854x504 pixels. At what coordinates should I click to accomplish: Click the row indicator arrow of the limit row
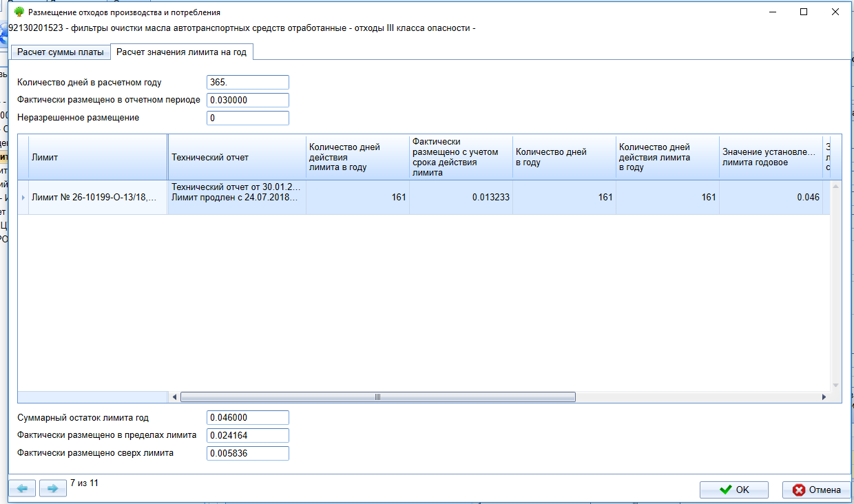pos(23,198)
